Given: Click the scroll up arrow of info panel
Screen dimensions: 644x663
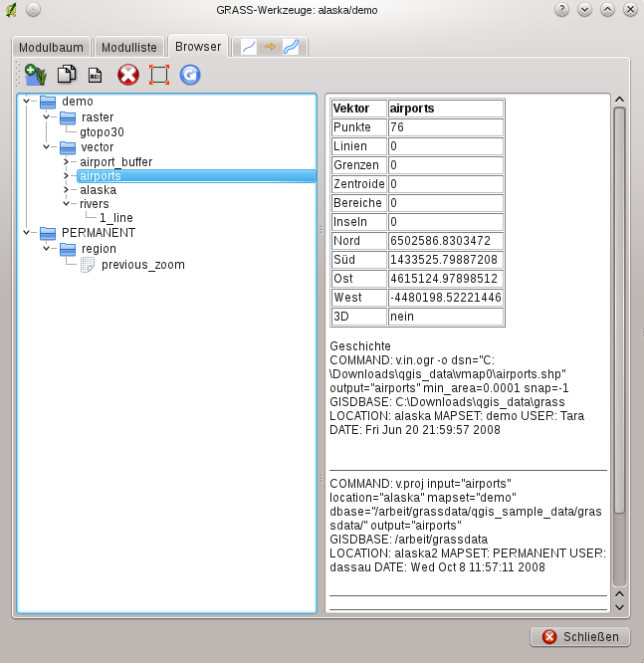Looking at the screenshot, I should [x=619, y=100].
